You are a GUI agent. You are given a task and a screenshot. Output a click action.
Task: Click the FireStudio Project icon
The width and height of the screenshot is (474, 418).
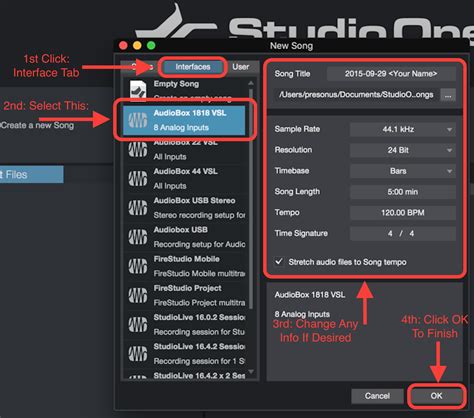pyautogui.click(x=138, y=295)
